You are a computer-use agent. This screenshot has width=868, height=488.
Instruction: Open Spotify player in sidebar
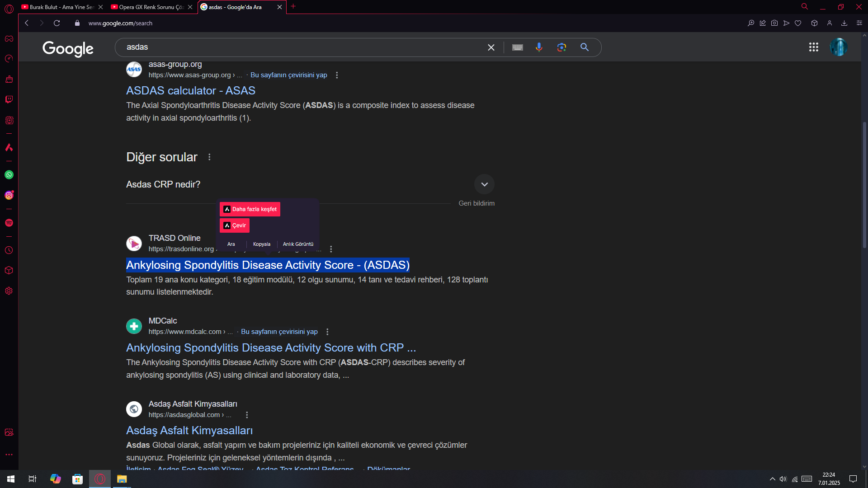[9, 223]
